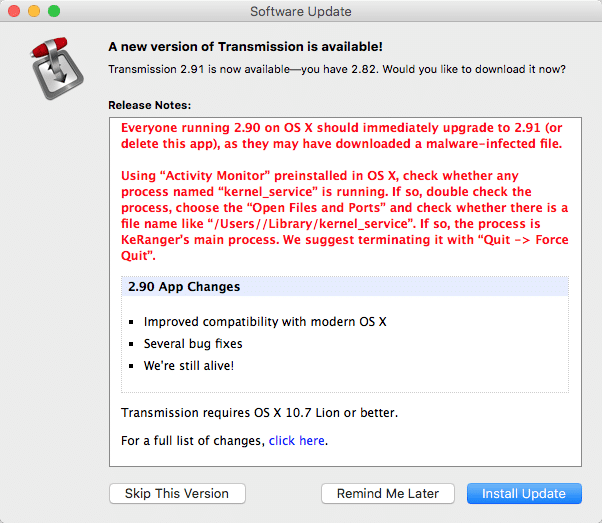Click the "2.90 App Changes" header
Image resolution: width=602 pixels, height=523 pixels.
pos(184,287)
